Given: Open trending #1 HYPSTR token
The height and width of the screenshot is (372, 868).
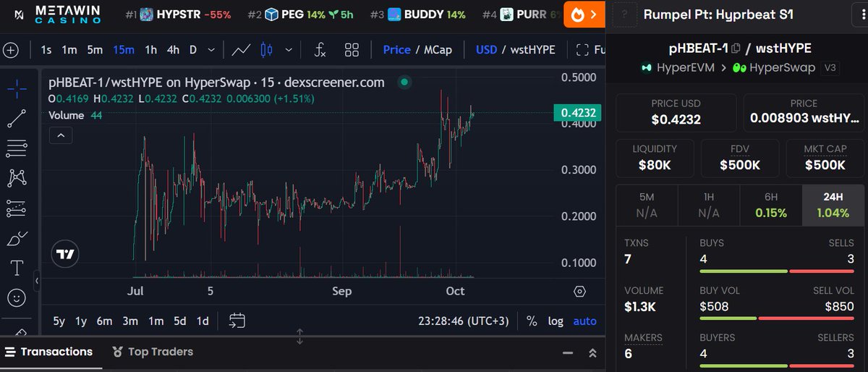Looking at the screenshot, I should point(178,14).
